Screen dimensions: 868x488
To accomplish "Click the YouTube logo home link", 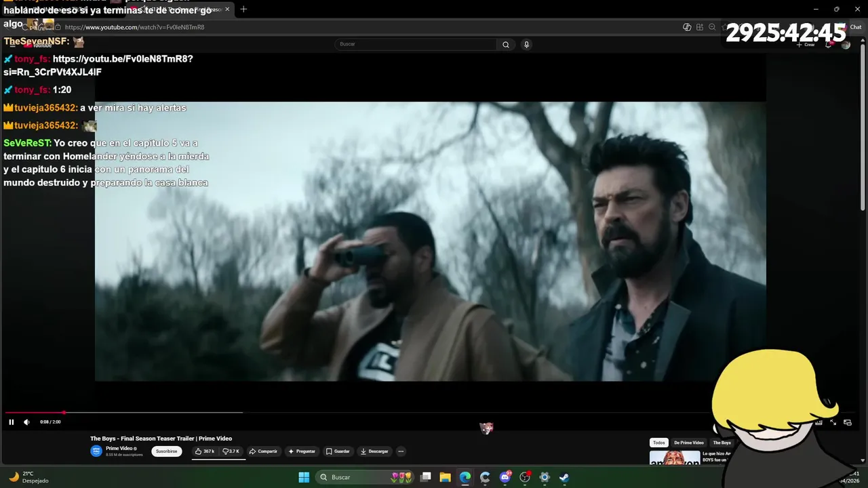I will (37, 45).
